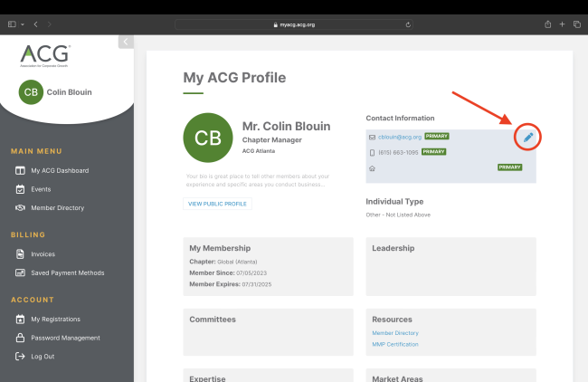Select the Events calendar icon

coord(20,189)
